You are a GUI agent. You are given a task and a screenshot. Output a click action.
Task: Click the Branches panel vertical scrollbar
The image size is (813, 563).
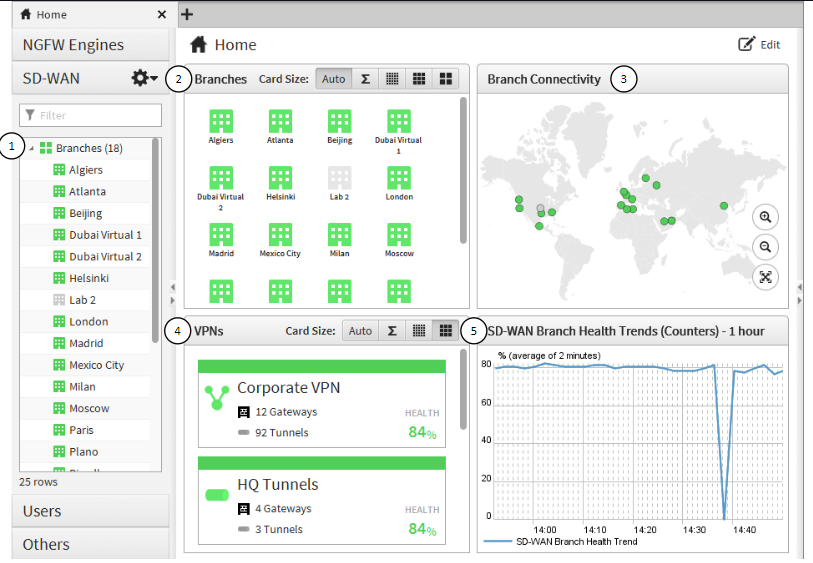[463, 170]
